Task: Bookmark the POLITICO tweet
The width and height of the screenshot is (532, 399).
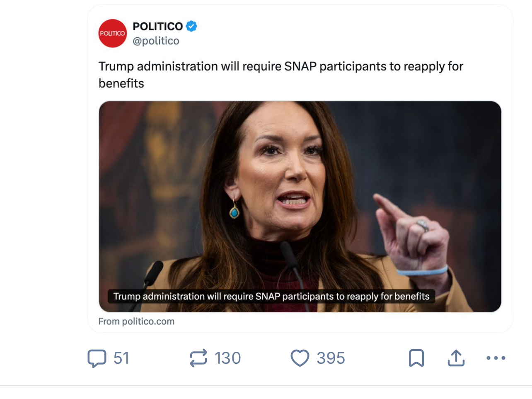Action: [416, 358]
